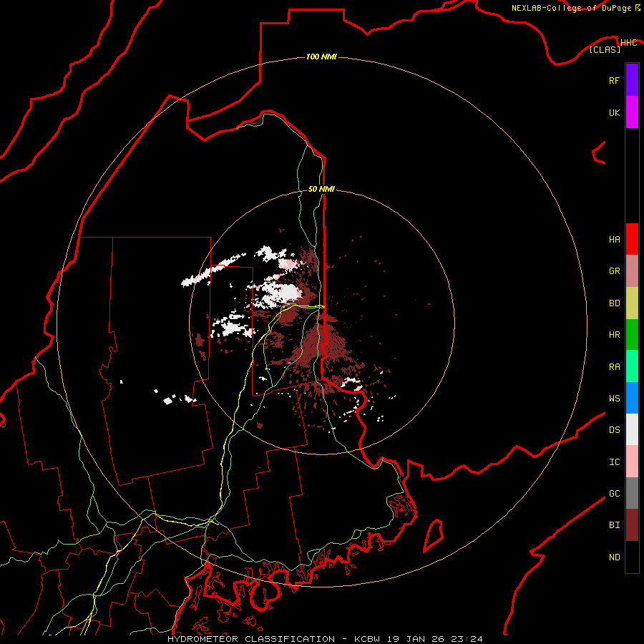This screenshot has height=644, width=644.
Task: Click the "BI" legend label
Action: click(x=614, y=525)
